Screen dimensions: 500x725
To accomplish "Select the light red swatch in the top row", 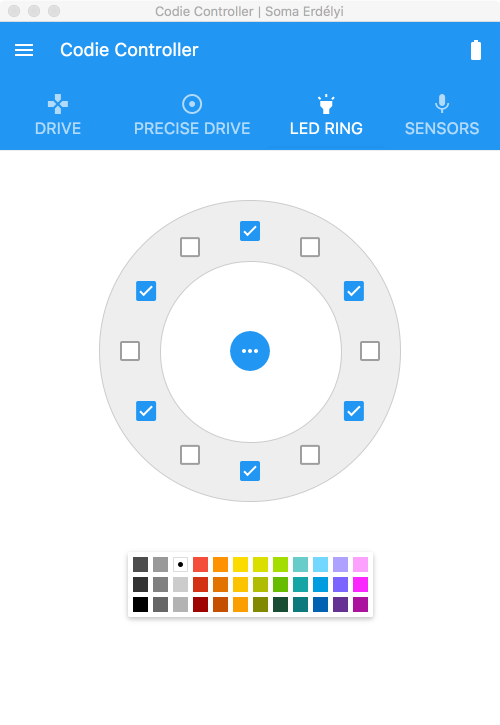I will 200,565.
